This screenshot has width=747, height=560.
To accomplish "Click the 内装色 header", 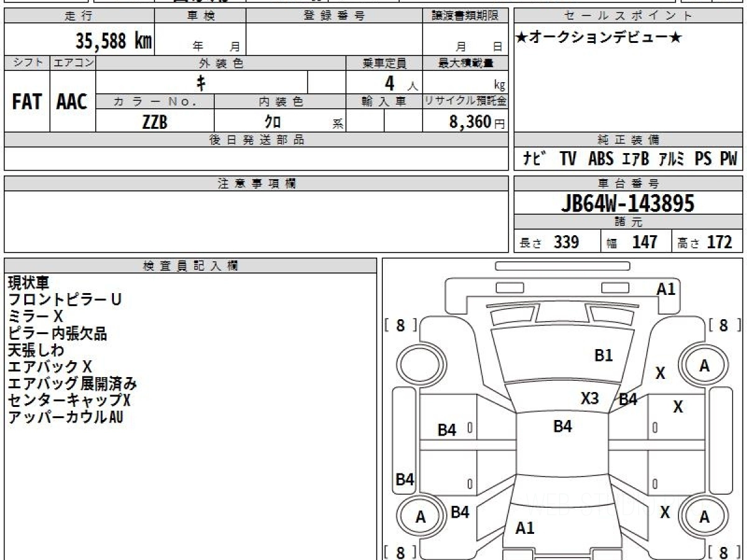I will click(280, 101).
